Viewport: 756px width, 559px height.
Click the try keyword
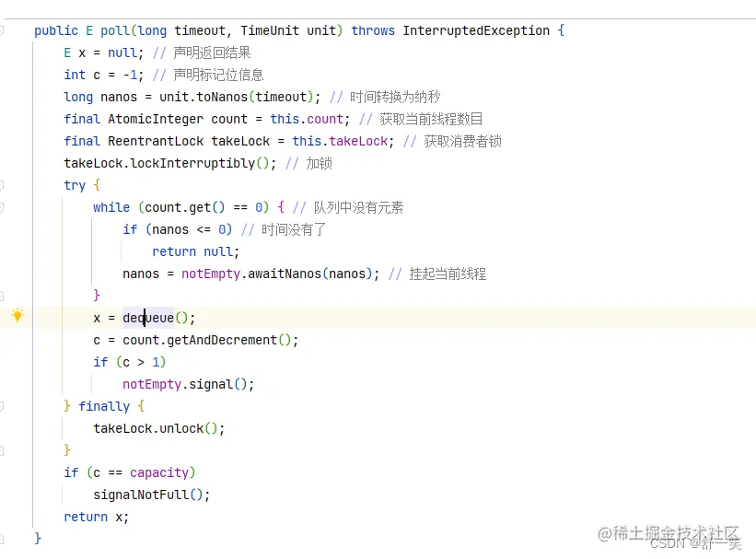(x=75, y=186)
